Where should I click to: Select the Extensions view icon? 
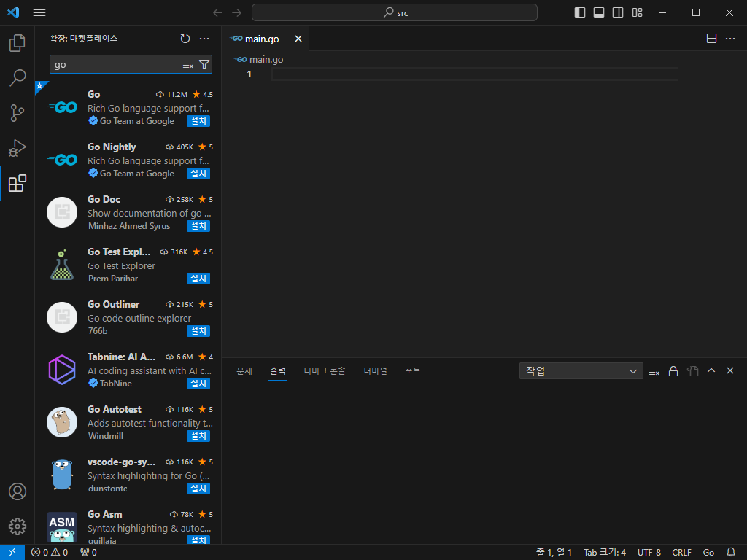point(18,183)
